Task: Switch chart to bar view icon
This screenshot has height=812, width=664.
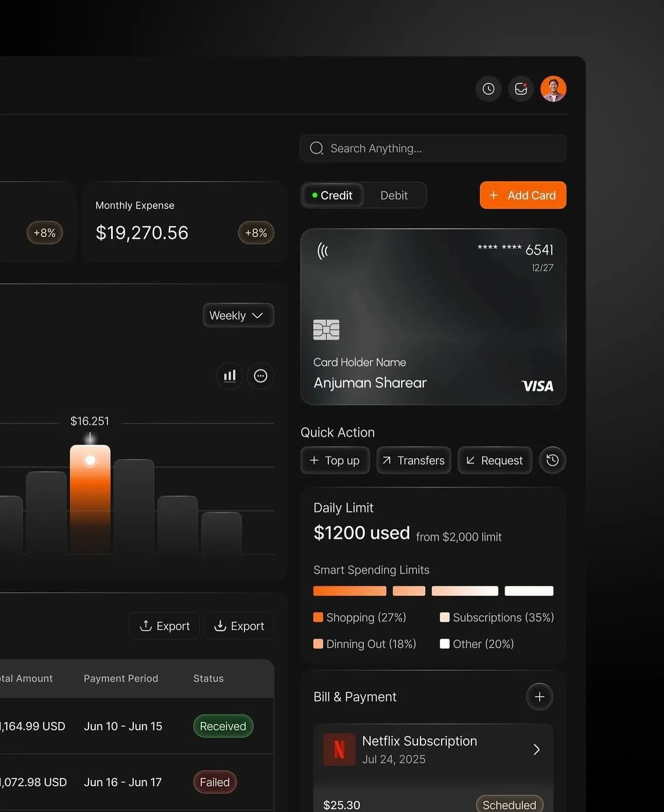Action: pyautogui.click(x=230, y=376)
